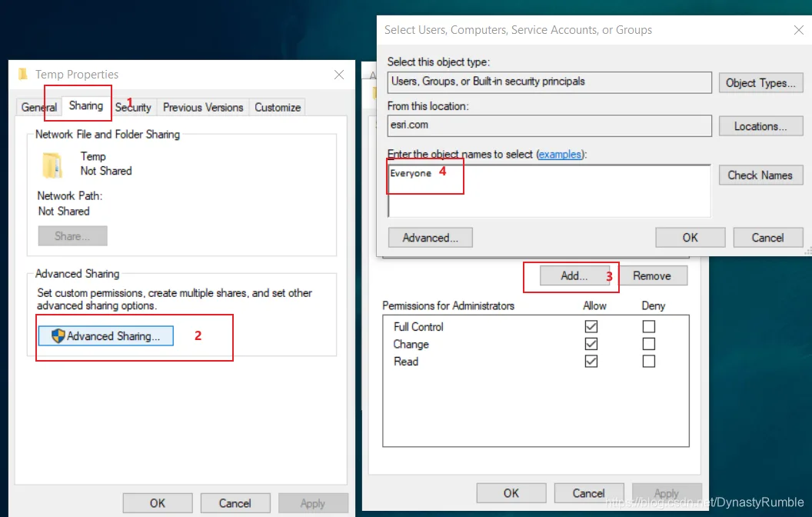Screen dimensions: 812x517
Task: Click Cancel in Temp Properties dialog
Action: (x=235, y=503)
